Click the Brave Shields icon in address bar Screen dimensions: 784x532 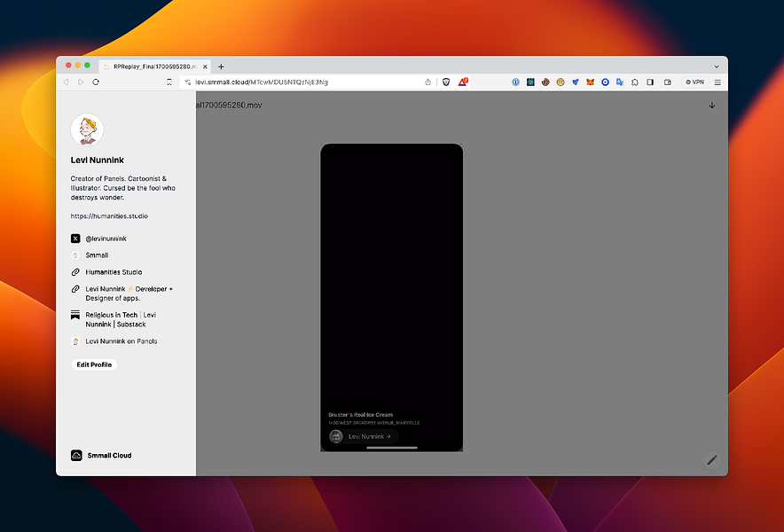tap(446, 82)
